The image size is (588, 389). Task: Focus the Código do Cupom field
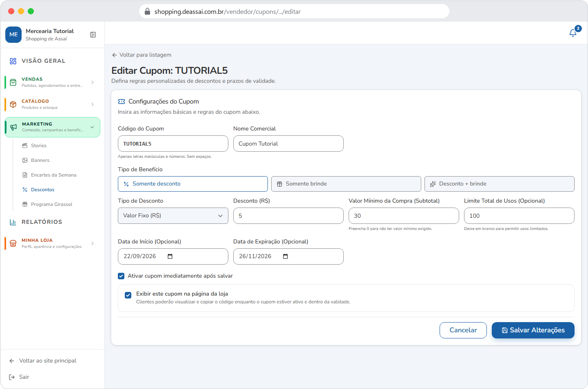click(173, 144)
